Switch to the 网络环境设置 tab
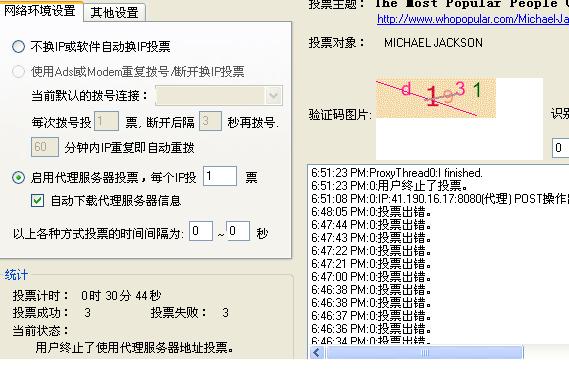569x384 pixels. click(40, 10)
